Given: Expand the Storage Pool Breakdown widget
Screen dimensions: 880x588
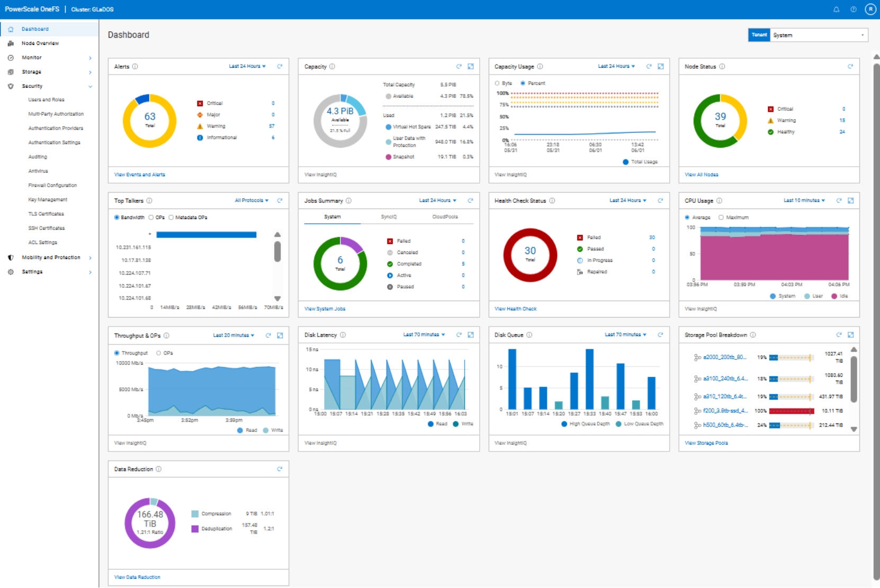Looking at the screenshot, I should [851, 334].
